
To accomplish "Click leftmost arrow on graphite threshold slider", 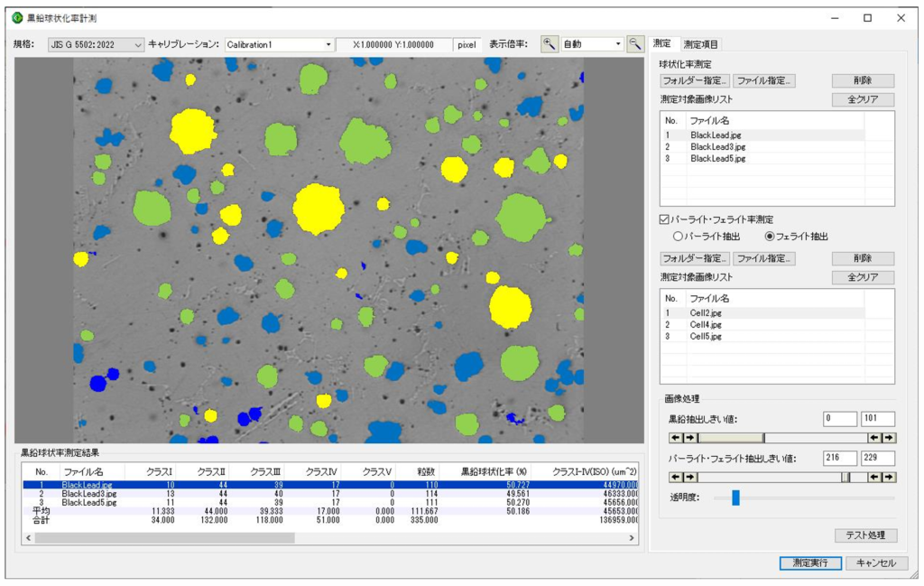I will [x=675, y=438].
